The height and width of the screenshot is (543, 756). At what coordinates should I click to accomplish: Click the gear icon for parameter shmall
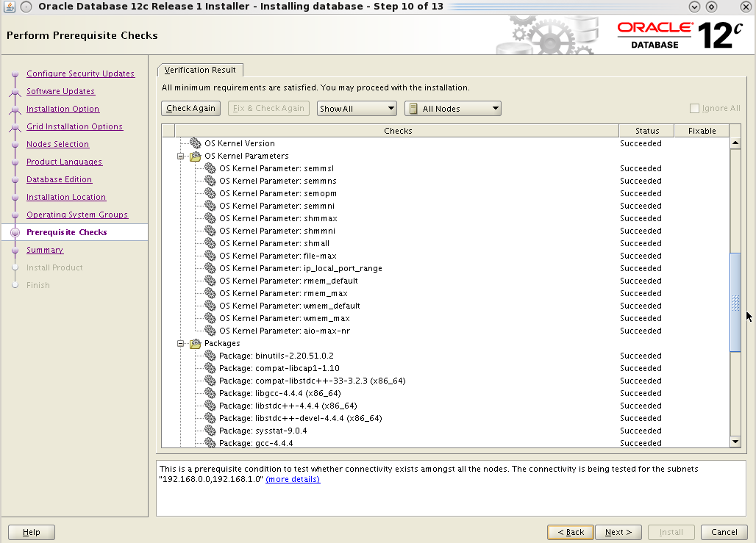pyautogui.click(x=210, y=243)
